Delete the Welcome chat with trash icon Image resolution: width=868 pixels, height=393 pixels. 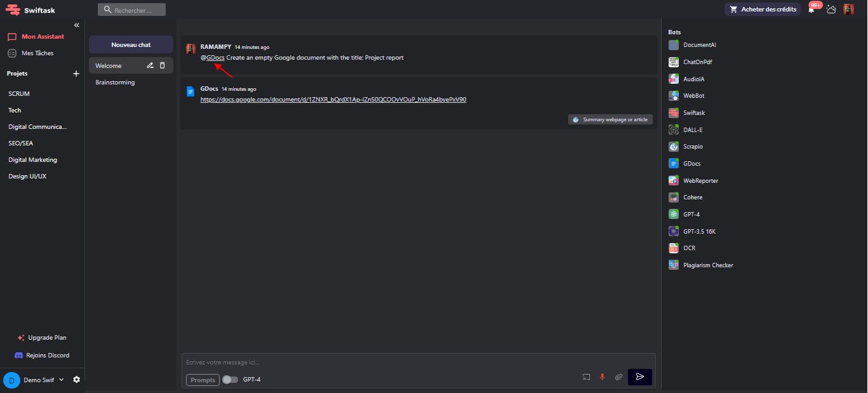163,65
